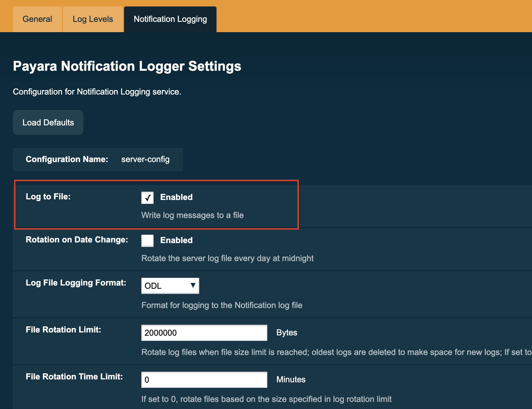Viewport: 532px width, 409px height.
Task: Click the server-config configuration name
Action: [145, 159]
